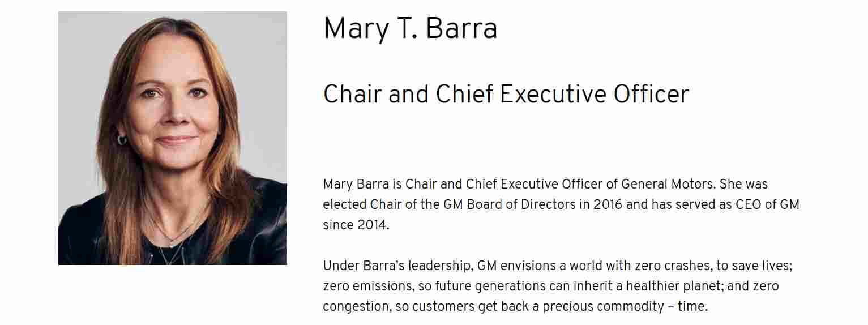
Task: Click the word "elected" in the bio
Action: (345, 204)
